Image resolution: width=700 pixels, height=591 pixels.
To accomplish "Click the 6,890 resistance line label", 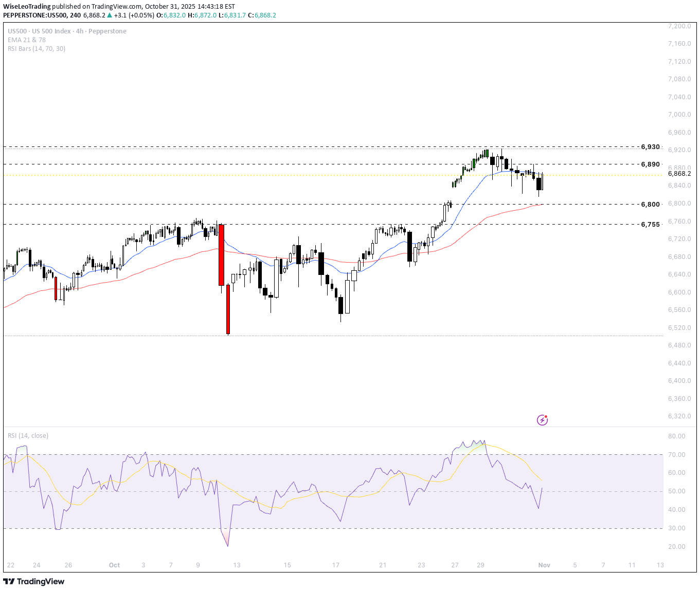I will pyautogui.click(x=650, y=164).
